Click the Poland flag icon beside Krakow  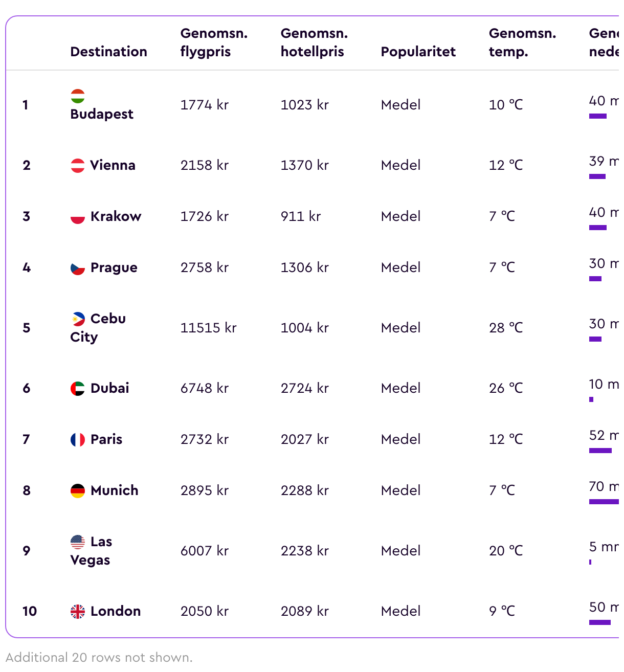(78, 216)
